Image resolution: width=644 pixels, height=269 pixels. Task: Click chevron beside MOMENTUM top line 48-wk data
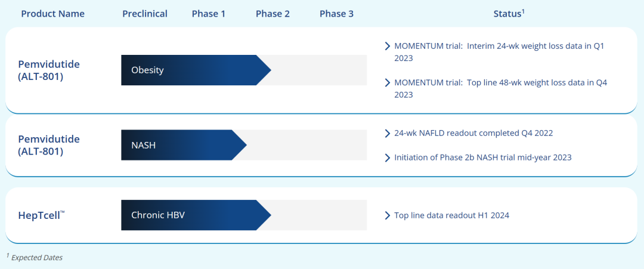tap(388, 83)
